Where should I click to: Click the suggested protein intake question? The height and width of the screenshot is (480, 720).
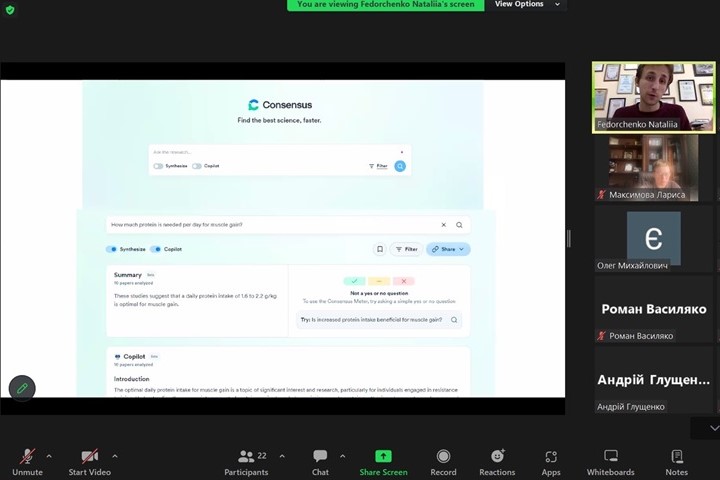[x=372, y=320]
